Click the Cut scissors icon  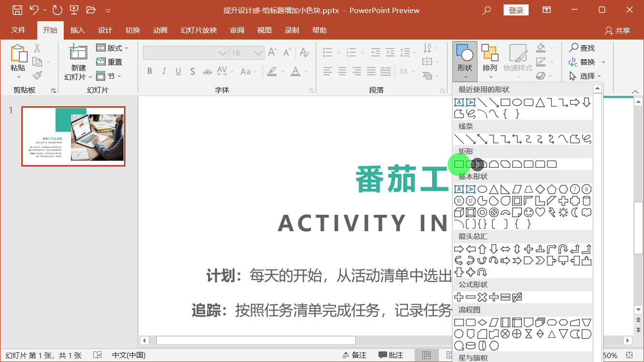point(37,48)
